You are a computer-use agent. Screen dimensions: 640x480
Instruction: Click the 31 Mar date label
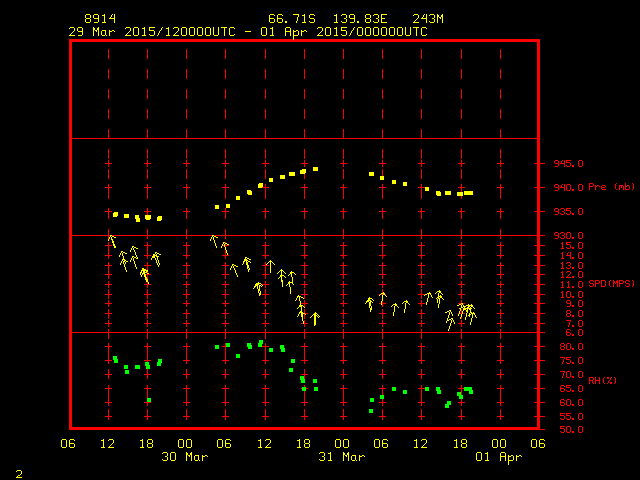coord(341,457)
